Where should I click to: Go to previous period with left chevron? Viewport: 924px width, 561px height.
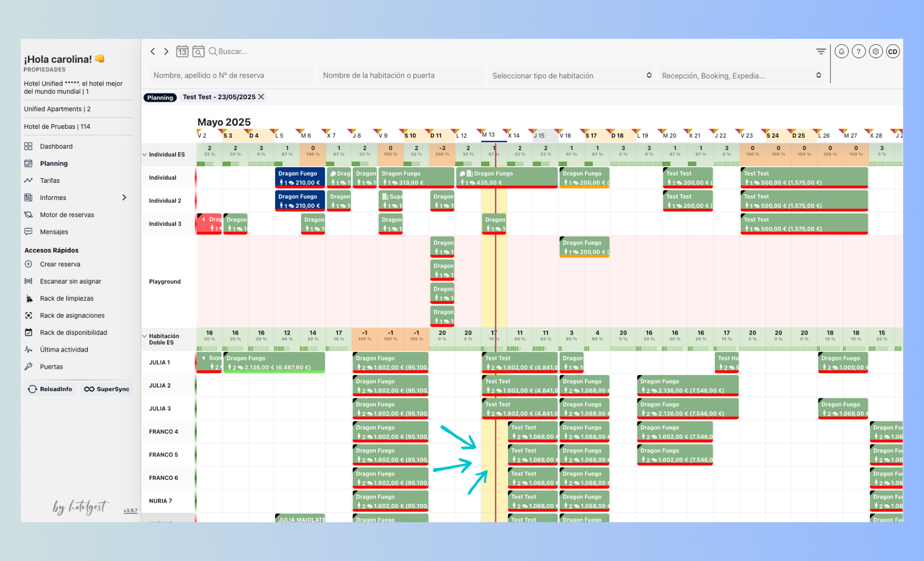click(x=153, y=51)
